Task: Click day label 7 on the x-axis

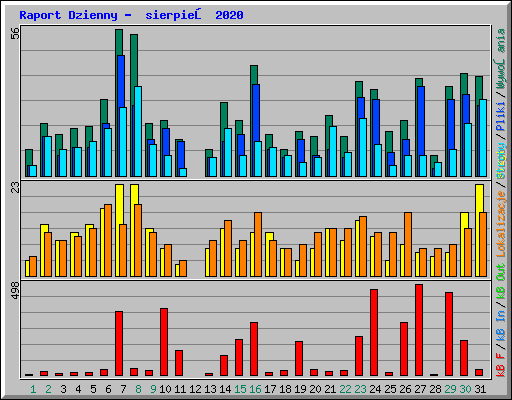Action: click(x=123, y=389)
